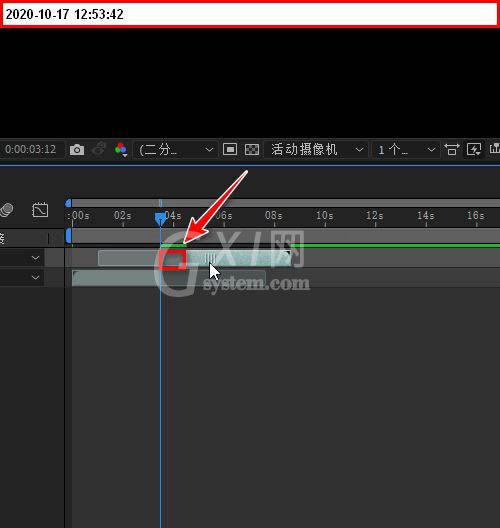Click the 0:00:03:12 preview timecode
Image resolution: width=500 pixels, height=528 pixels.
[x=30, y=150]
